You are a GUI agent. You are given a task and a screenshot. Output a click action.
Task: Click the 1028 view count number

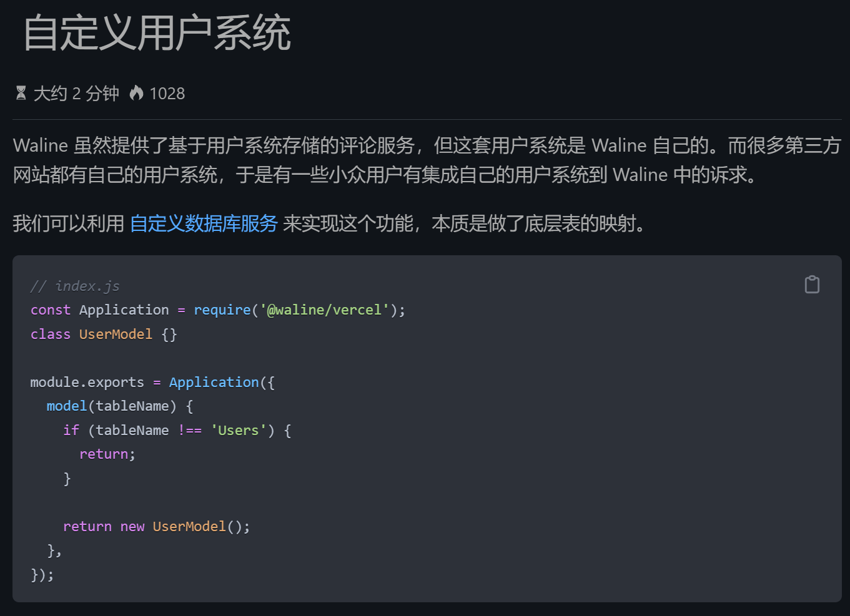click(167, 94)
